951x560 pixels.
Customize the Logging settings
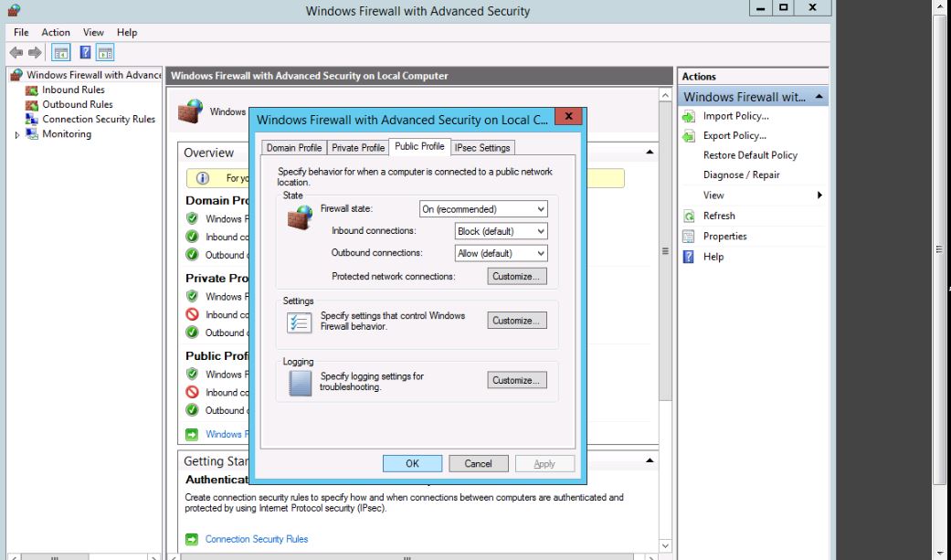(517, 380)
